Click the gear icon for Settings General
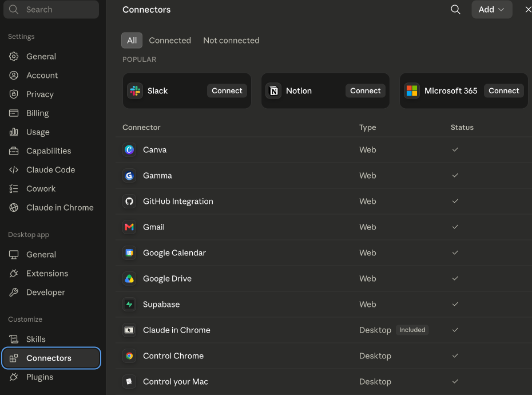Viewport: 532px width, 395px height. pyautogui.click(x=14, y=56)
